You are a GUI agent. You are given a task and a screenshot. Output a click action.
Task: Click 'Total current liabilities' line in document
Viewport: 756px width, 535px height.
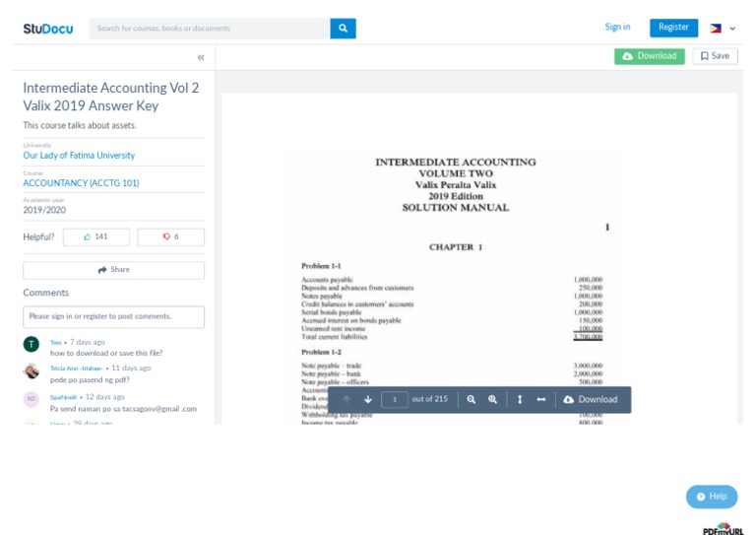pos(334,337)
